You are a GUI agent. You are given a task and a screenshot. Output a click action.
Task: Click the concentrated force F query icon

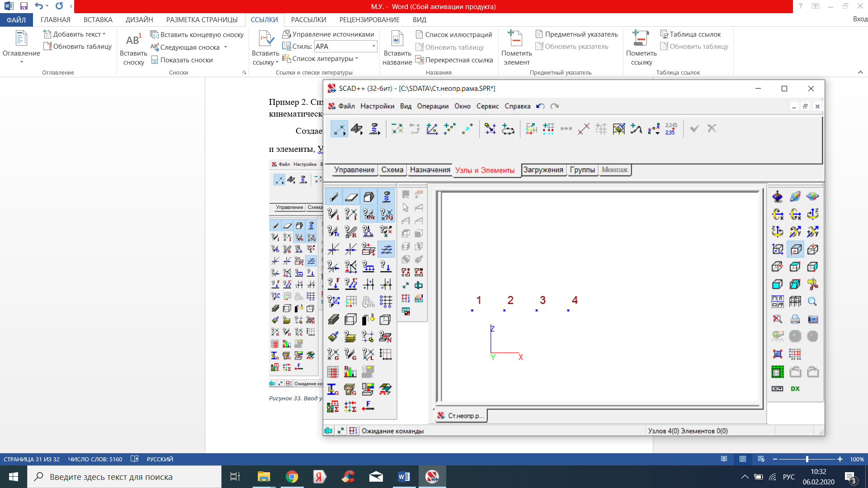click(334, 284)
